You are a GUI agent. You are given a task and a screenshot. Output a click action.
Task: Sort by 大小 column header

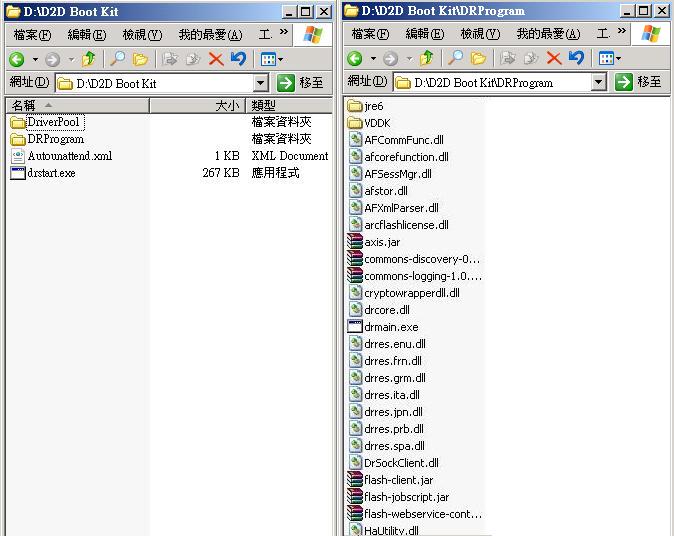(197, 105)
